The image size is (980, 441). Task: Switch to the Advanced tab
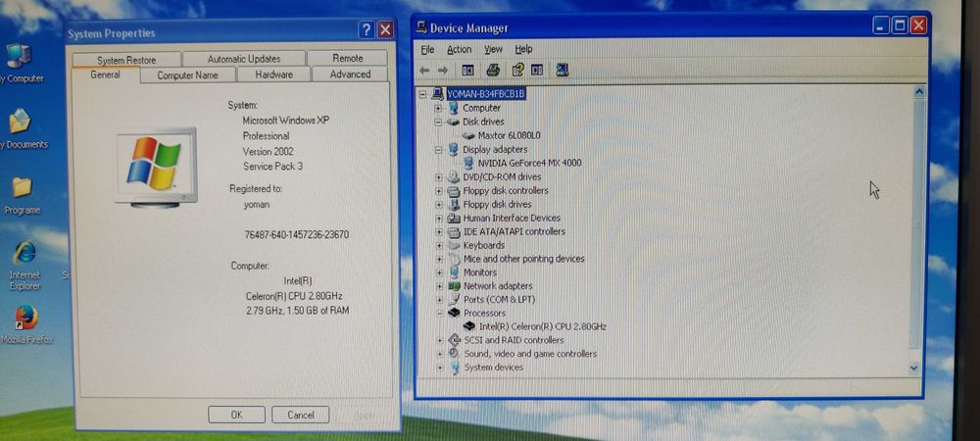pos(350,74)
